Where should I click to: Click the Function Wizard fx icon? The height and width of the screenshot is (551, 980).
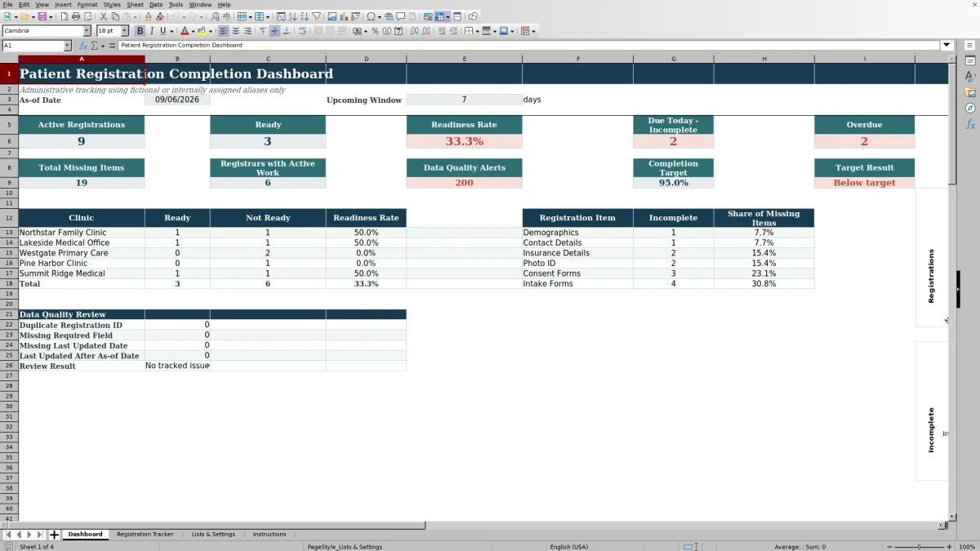pyautogui.click(x=83, y=46)
